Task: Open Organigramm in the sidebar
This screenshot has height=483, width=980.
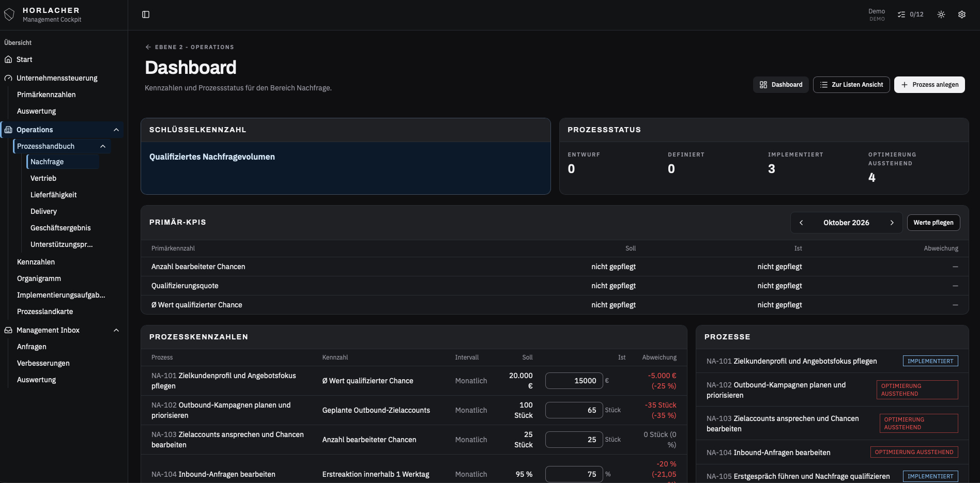Action: [39, 278]
